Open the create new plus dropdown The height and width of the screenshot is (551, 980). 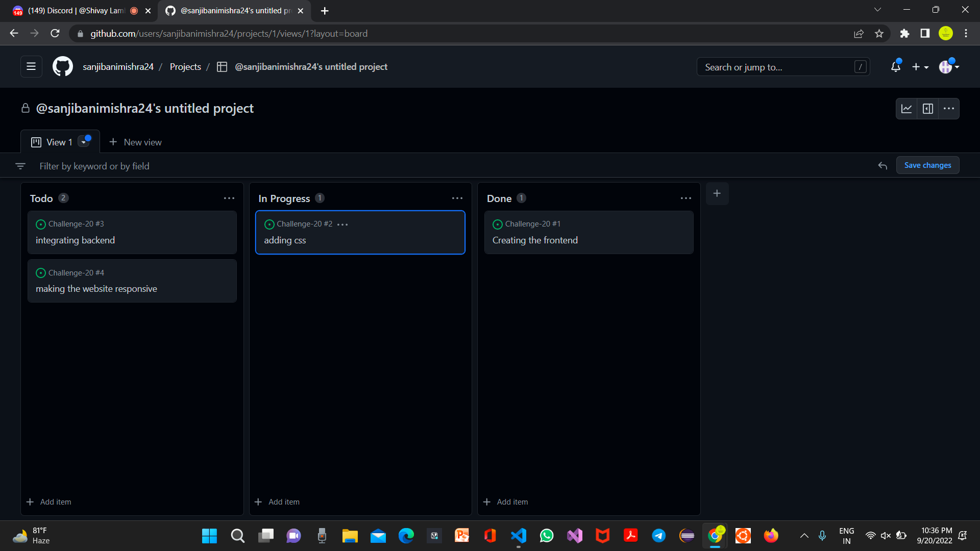pyautogui.click(x=920, y=67)
